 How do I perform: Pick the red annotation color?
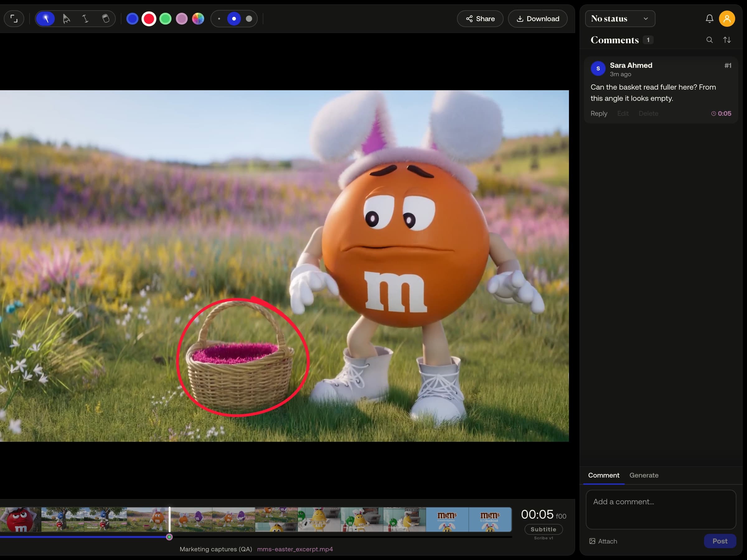(148, 19)
